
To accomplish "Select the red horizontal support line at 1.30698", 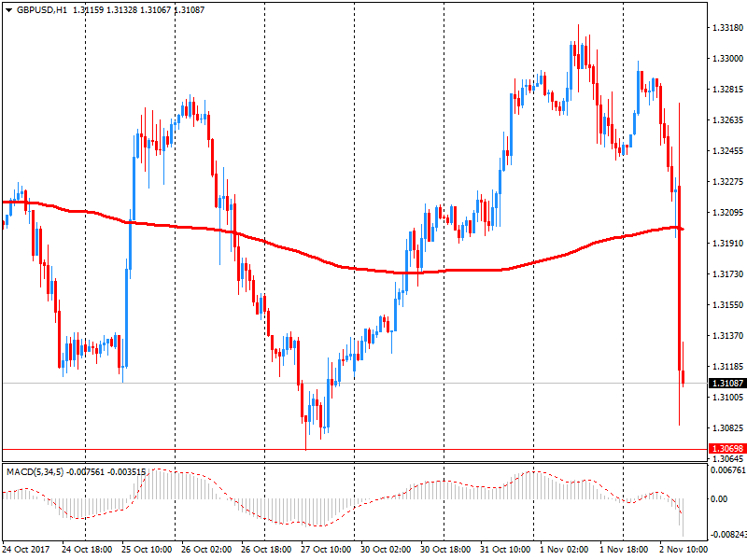I will (355, 449).
